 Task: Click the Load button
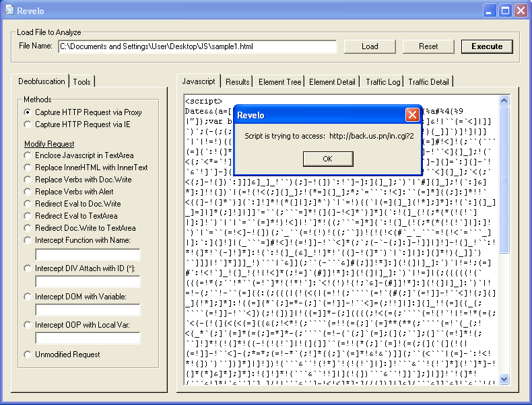point(370,46)
